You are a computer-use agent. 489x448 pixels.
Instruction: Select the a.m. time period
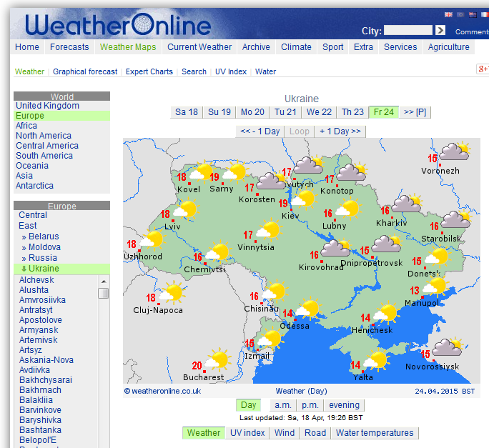[283, 405]
